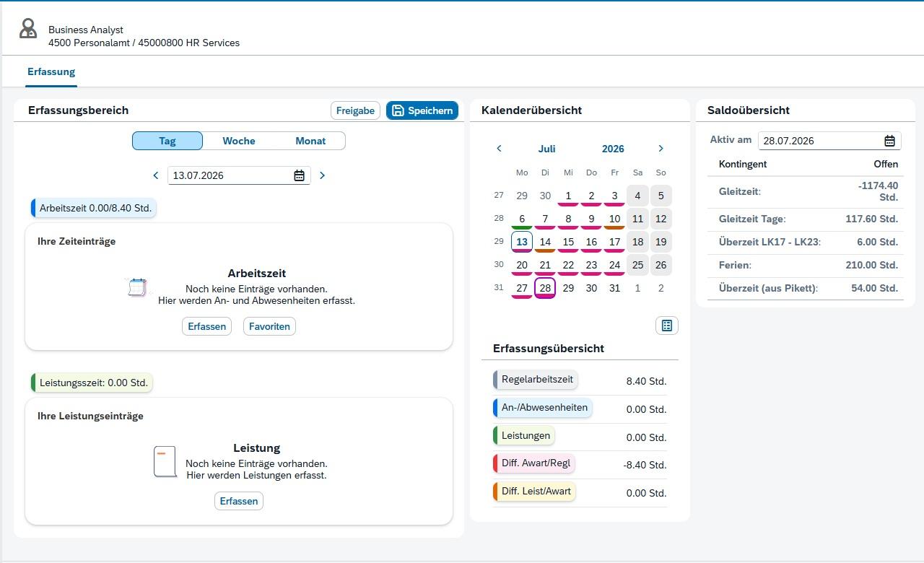The height and width of the screenshot is (563, 924).
Task: Show previous month in calendar overview
Action: tap(499, 149)
